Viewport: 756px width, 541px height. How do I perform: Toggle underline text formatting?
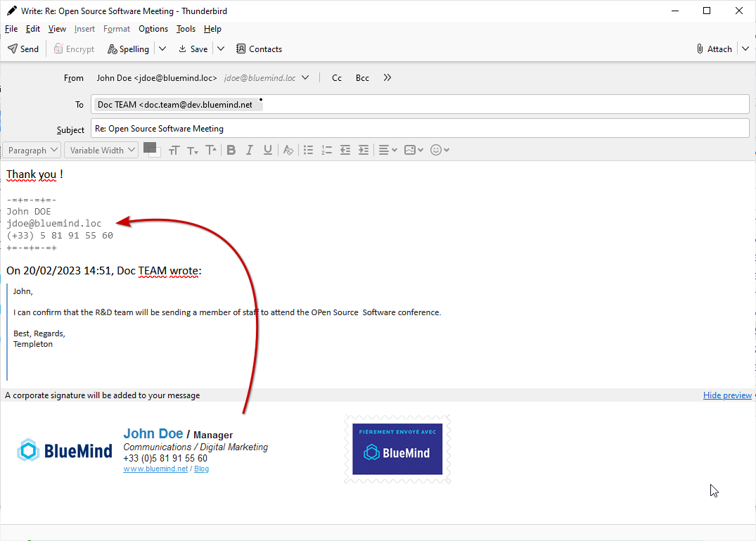[x=267, y=150]
